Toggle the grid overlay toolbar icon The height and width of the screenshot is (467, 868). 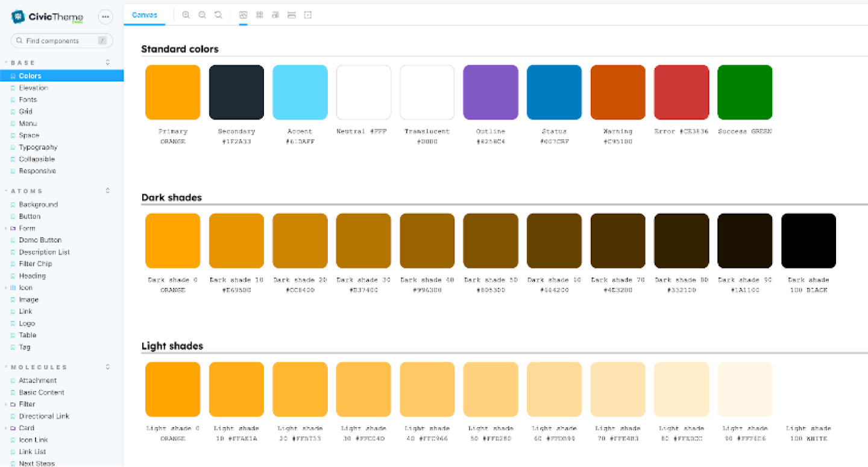[x=260, y=15]
